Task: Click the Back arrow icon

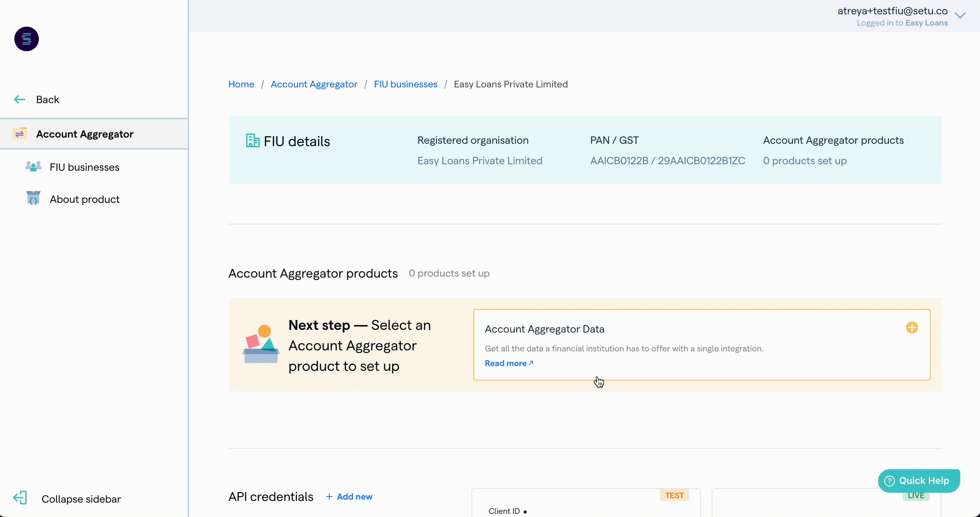Action: click(x=19, y=99)
